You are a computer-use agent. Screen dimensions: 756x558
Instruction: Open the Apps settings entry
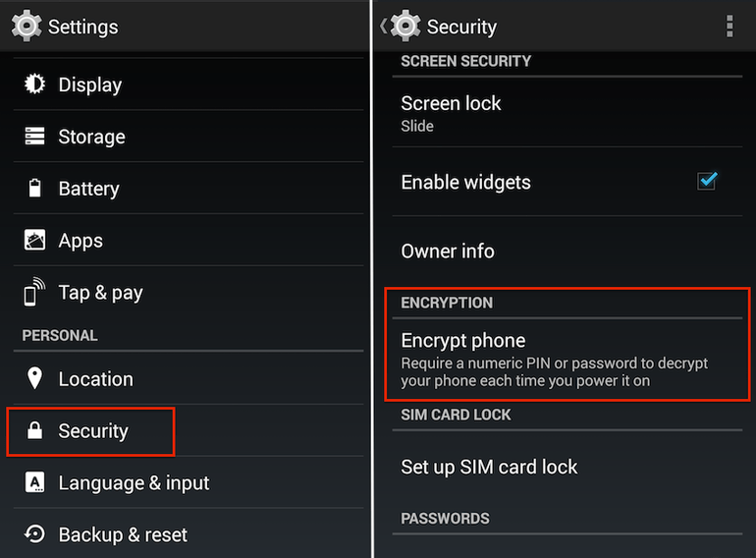click(x=81, y=241)
